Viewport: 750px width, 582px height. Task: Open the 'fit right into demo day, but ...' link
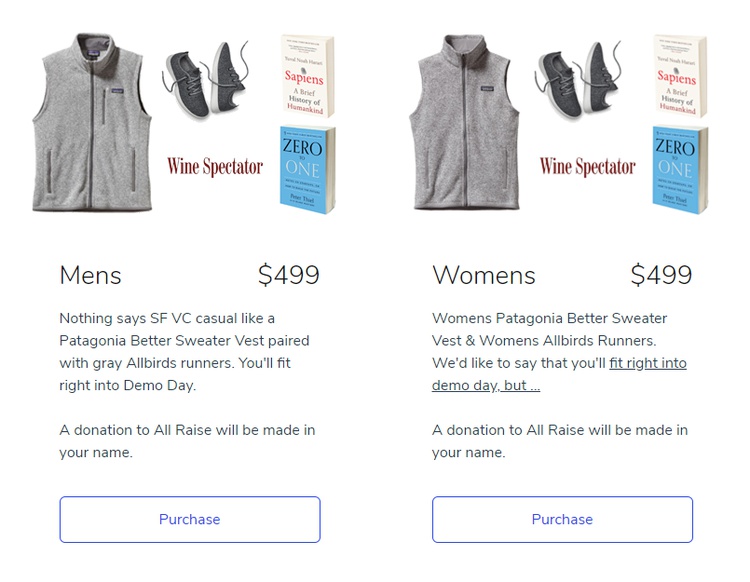click(x=559, y=374)
